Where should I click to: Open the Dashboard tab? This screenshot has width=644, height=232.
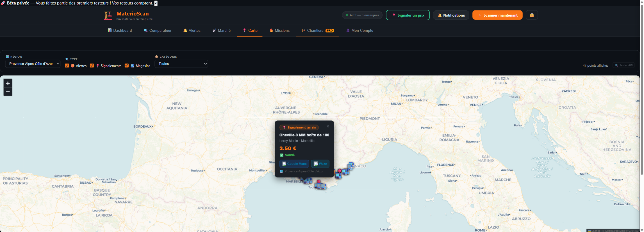click(120, 30)
